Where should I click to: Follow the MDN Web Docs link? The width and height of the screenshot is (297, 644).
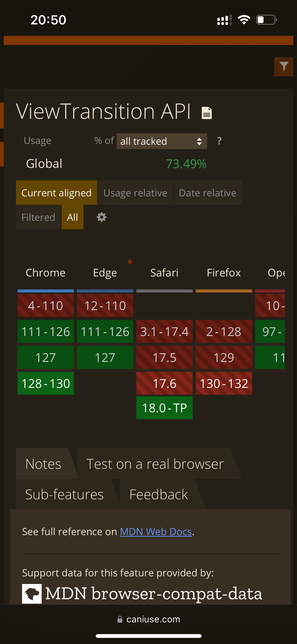point(156,531)
